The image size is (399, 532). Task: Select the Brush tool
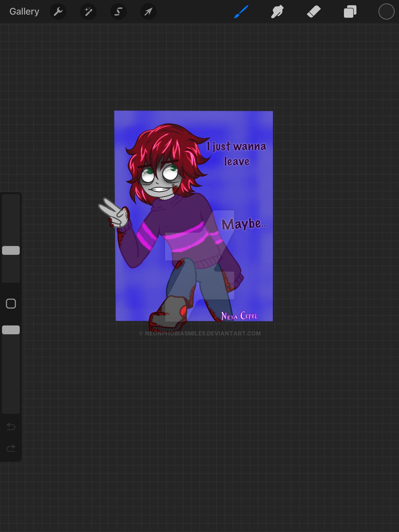point(241,12)
